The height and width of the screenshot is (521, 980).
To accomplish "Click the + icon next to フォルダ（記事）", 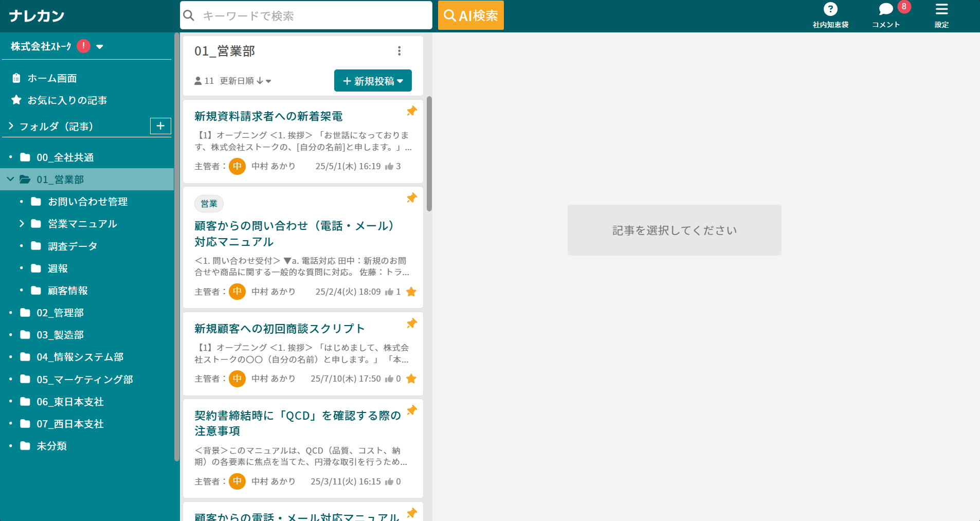I will click(x=161, y=126).
